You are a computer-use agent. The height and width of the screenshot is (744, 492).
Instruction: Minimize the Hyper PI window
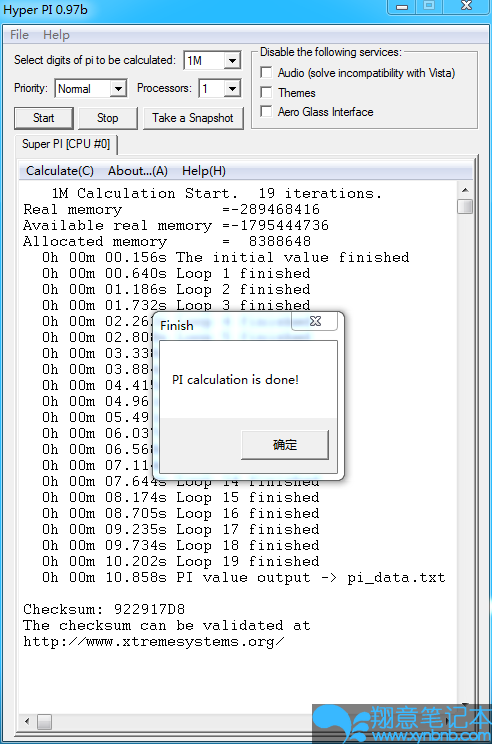402,6
